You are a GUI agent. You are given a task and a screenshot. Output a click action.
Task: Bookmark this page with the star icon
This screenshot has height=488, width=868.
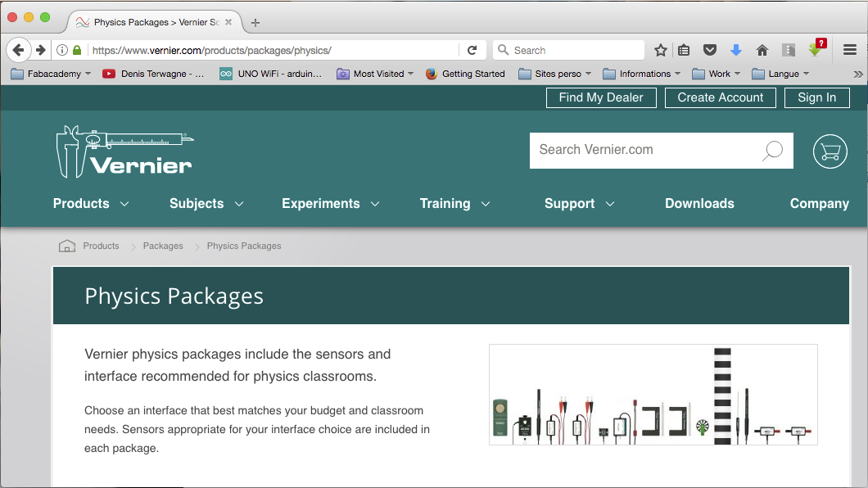(660, 50)
